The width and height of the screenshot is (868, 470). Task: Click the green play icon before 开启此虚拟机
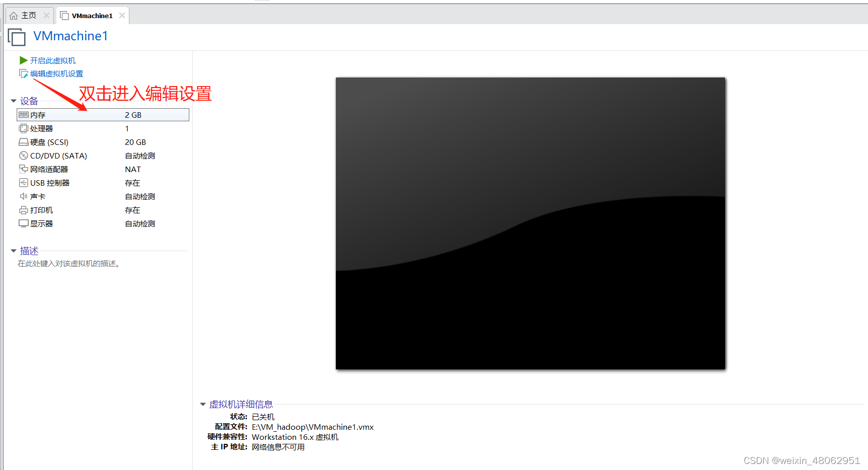click(x=24, y=60)
